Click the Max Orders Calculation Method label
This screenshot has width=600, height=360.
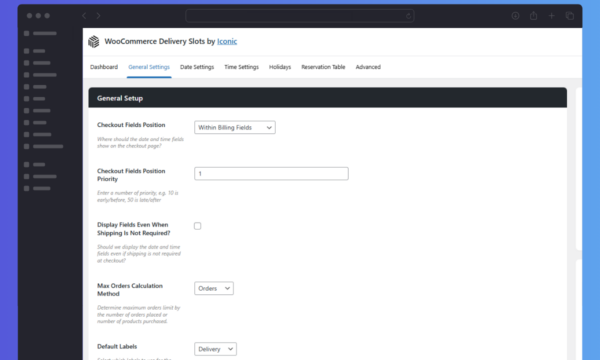(x=130, y=290)
